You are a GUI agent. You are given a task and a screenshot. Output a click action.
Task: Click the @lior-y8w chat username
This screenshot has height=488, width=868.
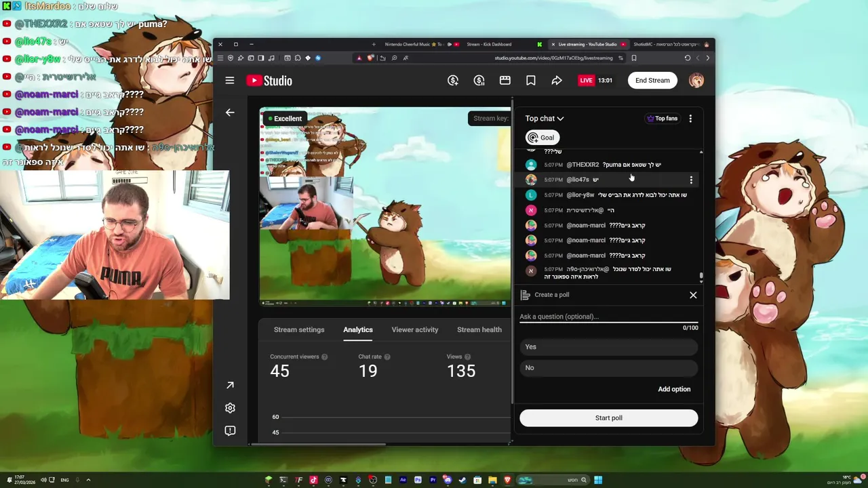click(580, 195)
